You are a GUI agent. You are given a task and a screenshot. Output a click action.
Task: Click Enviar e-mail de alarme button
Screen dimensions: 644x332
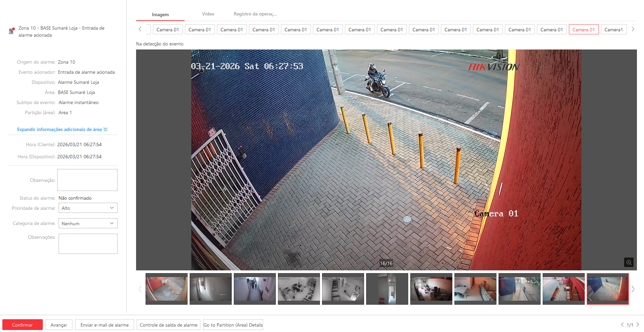(x=104, y=325)
